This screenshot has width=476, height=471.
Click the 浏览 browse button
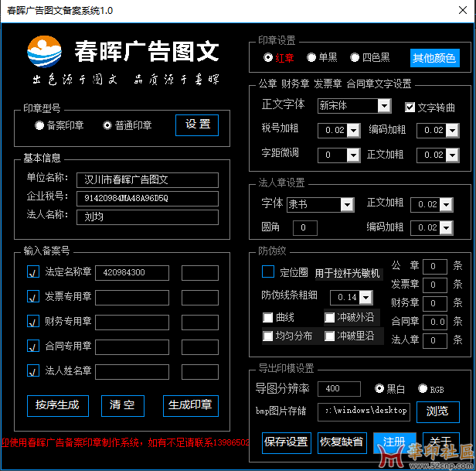[x=437, y=411]
